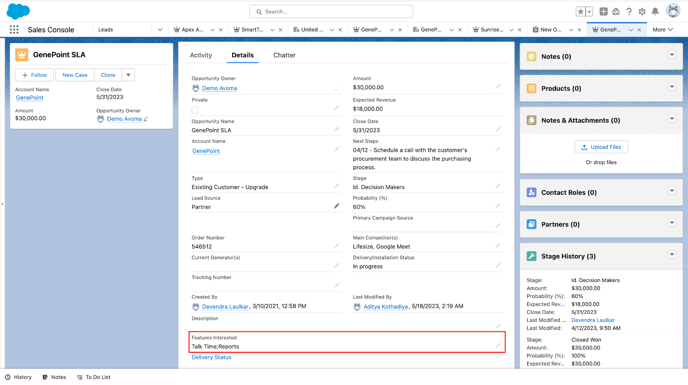This screenshot has width=688, height=385.
Task: Edit the Probability field pencil icon
Action: point(498,206)
